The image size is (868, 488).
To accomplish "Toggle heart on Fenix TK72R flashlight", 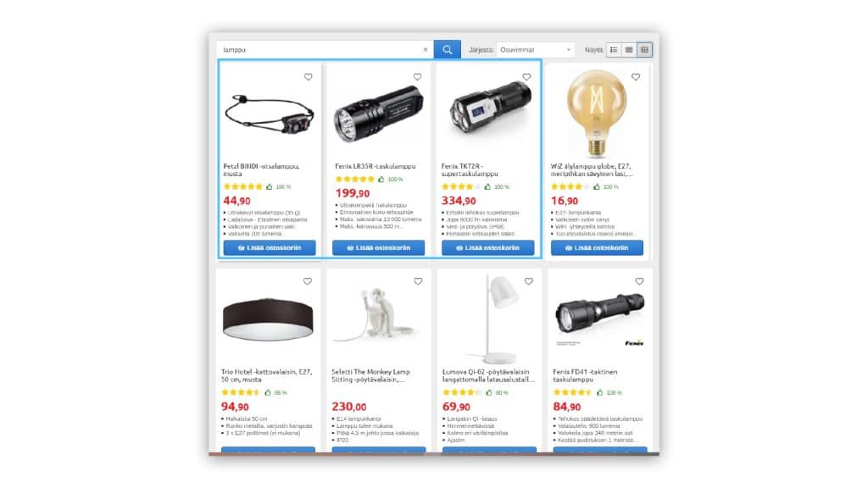I will pos(526,77).
